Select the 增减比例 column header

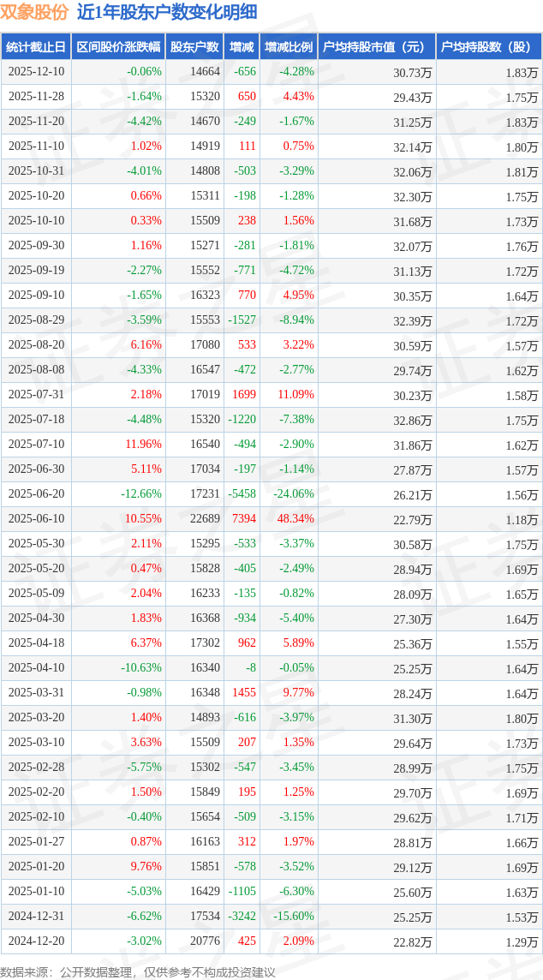tap(289, 47)
